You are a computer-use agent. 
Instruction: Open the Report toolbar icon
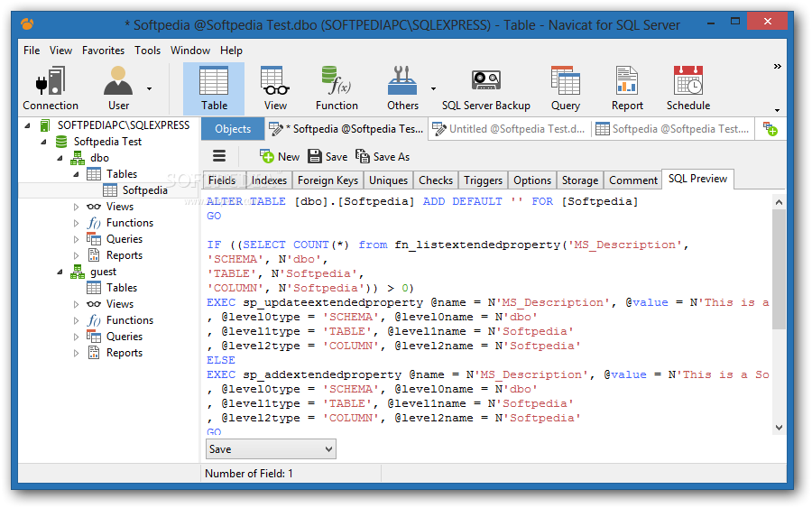tap(627, 88)
